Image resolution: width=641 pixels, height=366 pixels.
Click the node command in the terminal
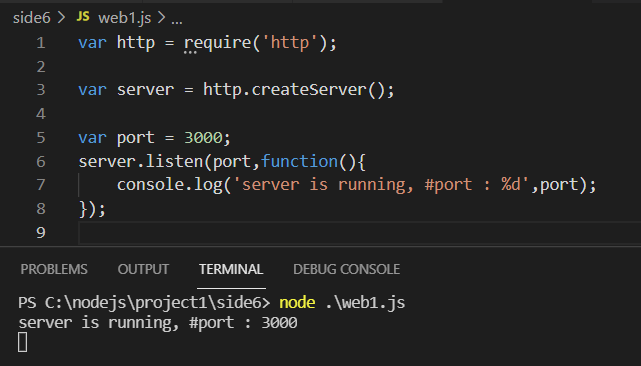tap(297, 303)
